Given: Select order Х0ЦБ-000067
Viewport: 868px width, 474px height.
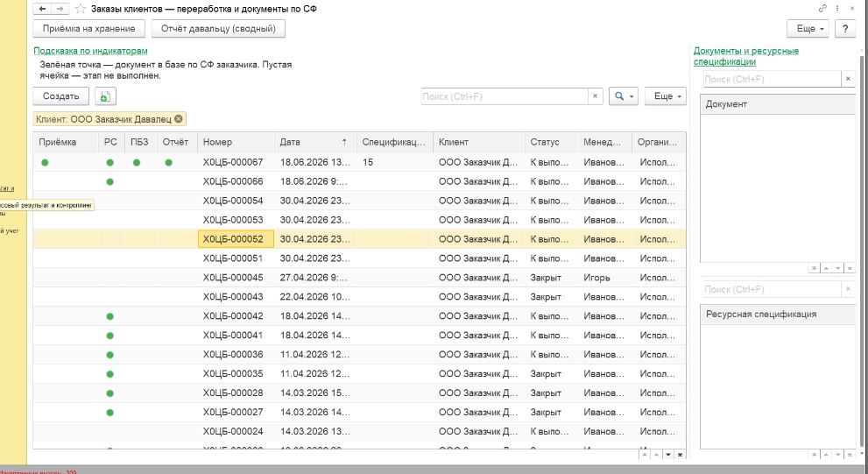Looking at the screenshot, I should click(233, 162).
